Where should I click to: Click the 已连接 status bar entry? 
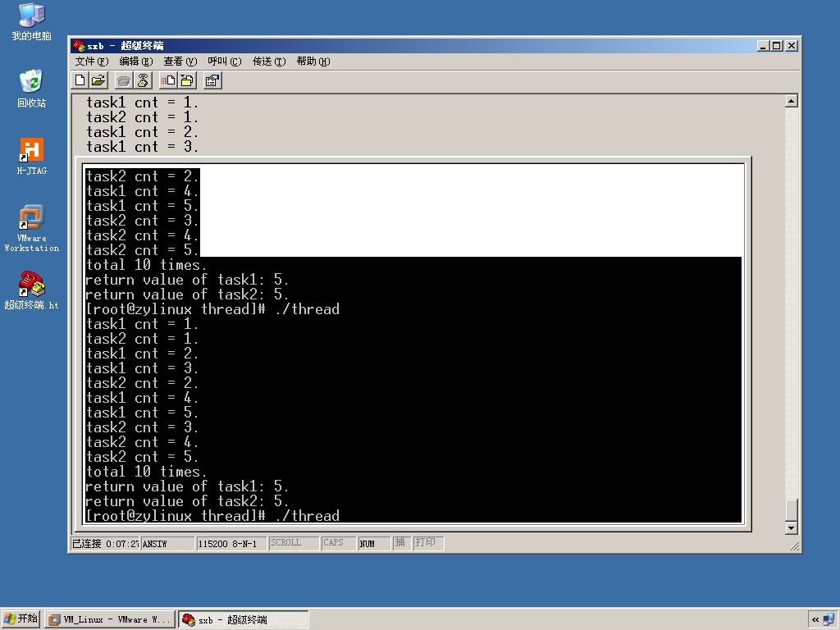pyautogui.click(x=105, y=543)
